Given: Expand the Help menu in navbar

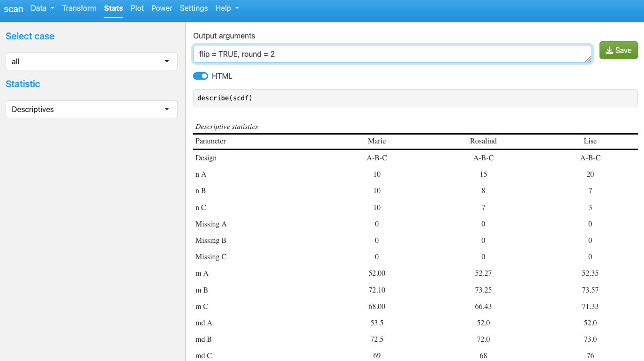Looking at the screenshot, I should [227, 8].
